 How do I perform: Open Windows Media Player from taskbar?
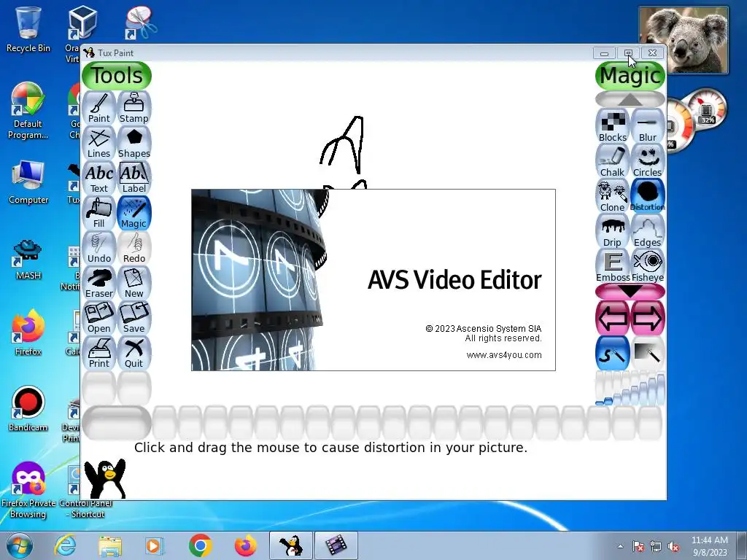point(155,545)
